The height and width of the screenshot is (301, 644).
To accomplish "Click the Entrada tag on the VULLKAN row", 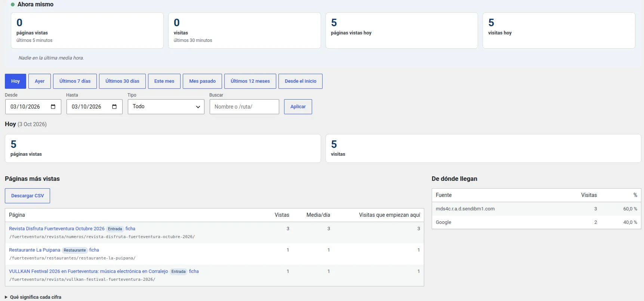I will pos(179,271).
